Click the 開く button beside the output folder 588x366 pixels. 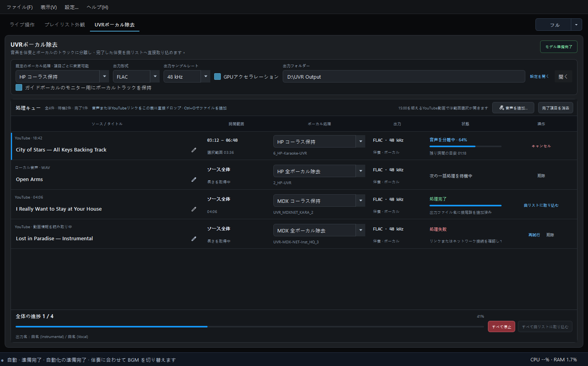click(x=563, y=77)
